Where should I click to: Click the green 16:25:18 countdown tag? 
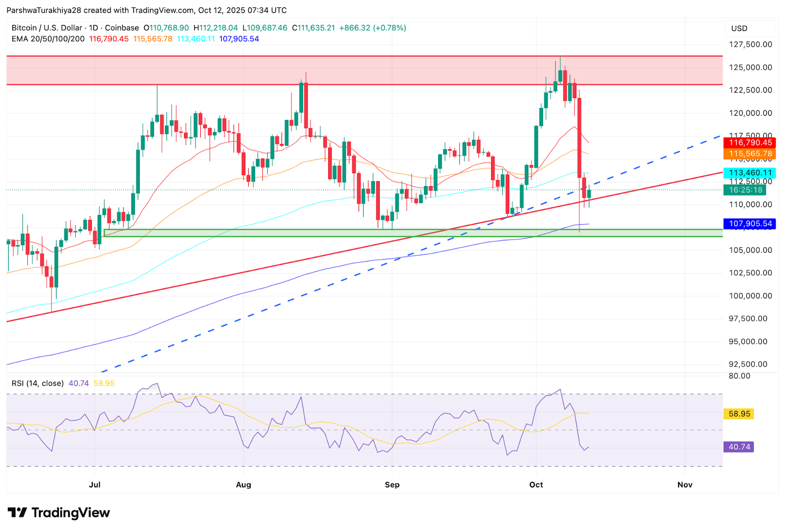(745, 190)
